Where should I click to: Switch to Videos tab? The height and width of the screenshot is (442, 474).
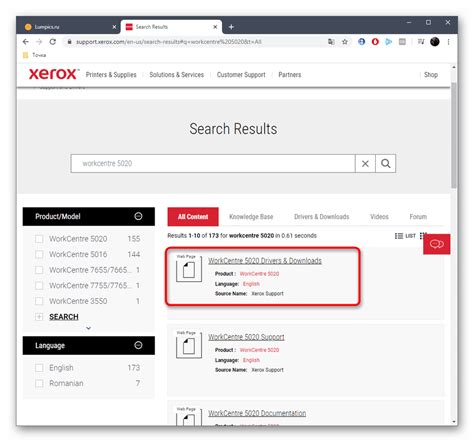pyautogui.click(x=379, y=217)
